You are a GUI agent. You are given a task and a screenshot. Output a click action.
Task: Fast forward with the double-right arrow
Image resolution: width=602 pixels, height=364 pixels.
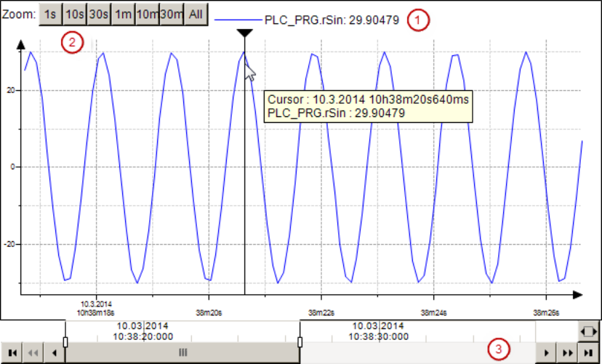point(566,352)
